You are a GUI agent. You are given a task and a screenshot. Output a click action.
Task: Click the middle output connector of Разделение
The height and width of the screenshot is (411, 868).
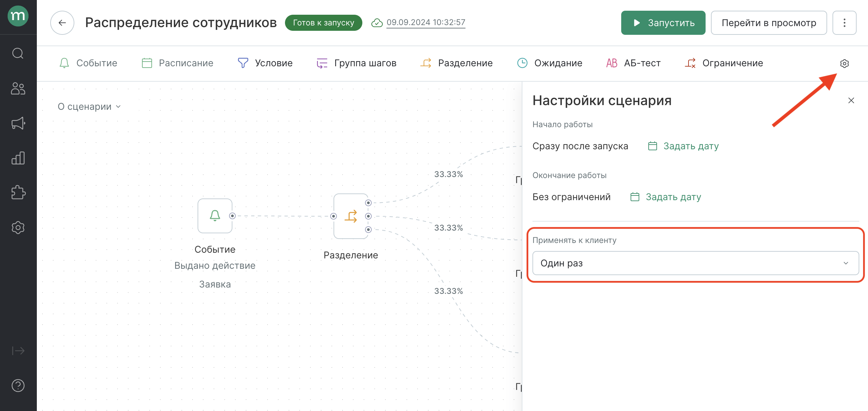tap(368, 216)
